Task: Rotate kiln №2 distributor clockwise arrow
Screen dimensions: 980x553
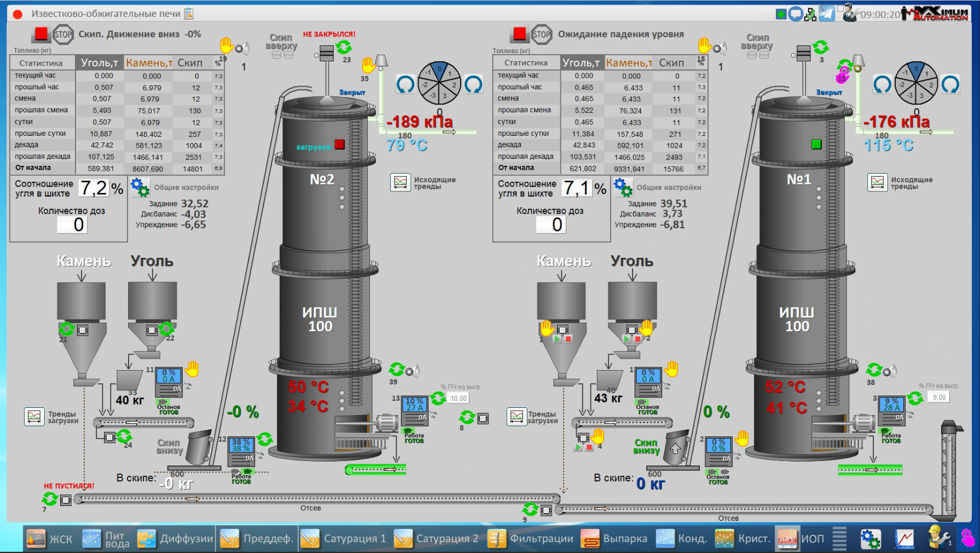Action: (x=473, y=84)
